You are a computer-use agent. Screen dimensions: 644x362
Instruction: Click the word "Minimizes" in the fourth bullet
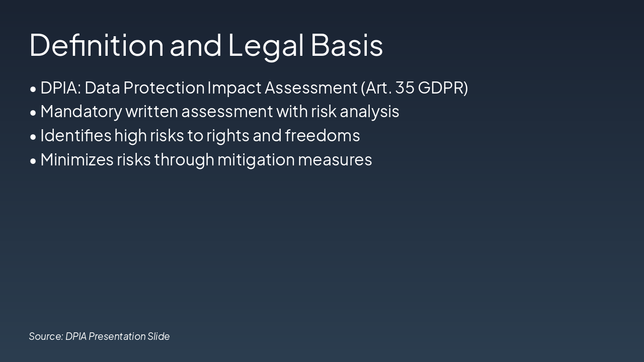[x=77, y=160]
